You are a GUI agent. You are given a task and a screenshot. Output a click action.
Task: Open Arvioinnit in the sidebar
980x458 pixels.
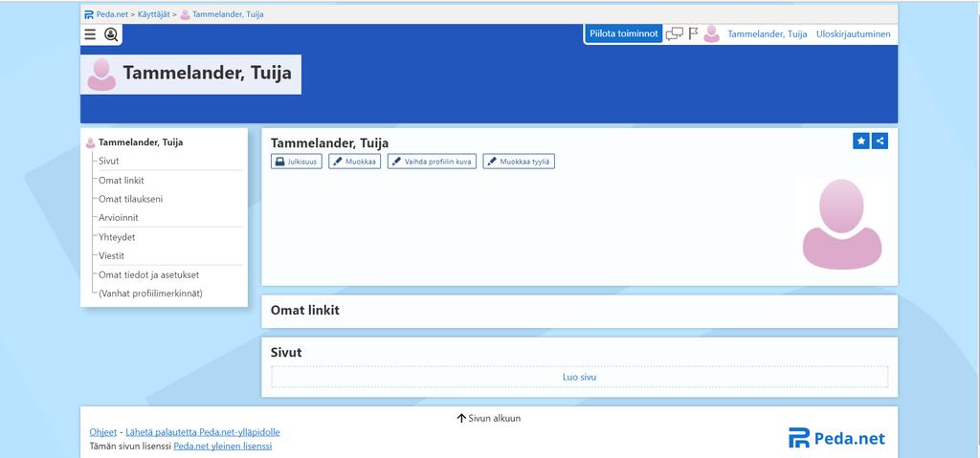click(x=119, y=217)
